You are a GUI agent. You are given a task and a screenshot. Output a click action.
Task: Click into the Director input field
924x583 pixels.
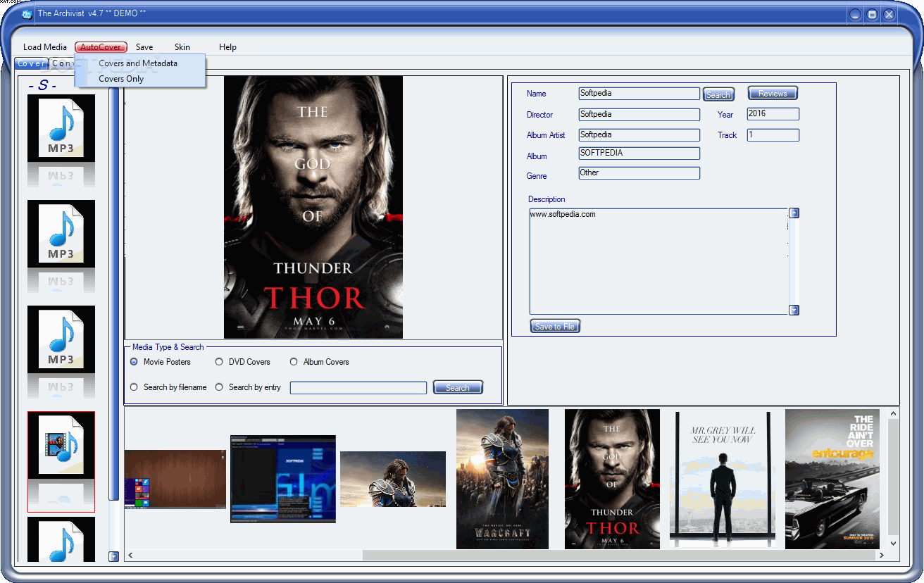pyautogui.click(x=639, y=114)
